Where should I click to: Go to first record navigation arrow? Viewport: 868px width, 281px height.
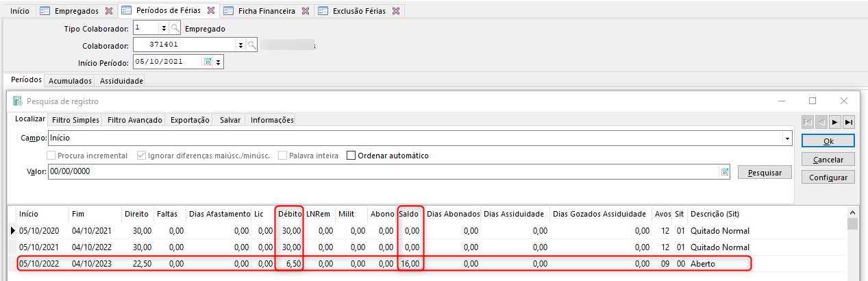[808, 122]
